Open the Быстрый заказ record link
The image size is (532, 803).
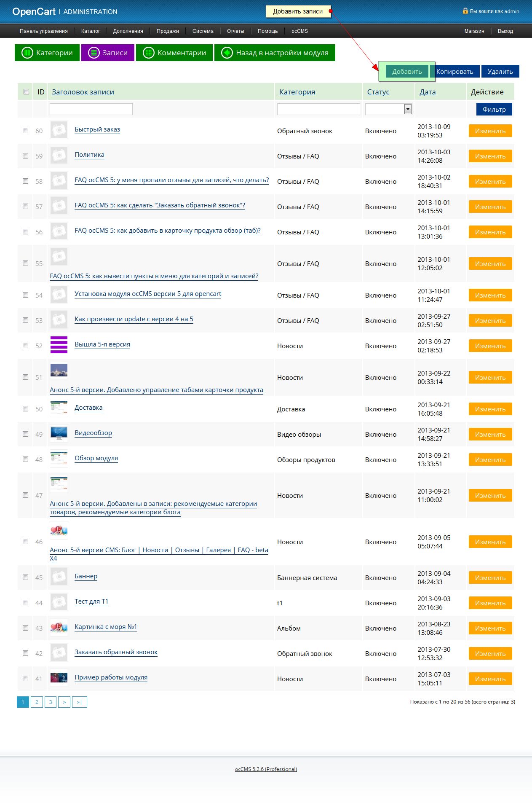point(97,129)
